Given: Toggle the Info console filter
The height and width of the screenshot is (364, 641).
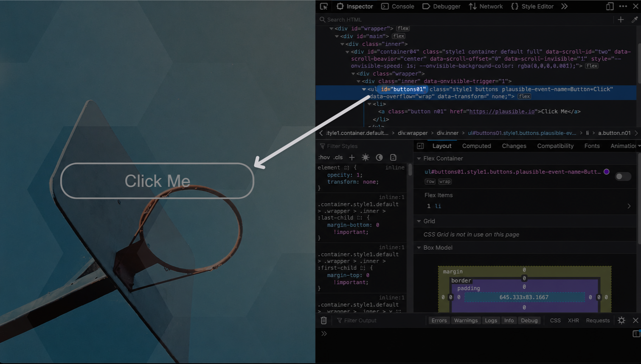Looking at the screenshot, I should [x=509, y=320].
